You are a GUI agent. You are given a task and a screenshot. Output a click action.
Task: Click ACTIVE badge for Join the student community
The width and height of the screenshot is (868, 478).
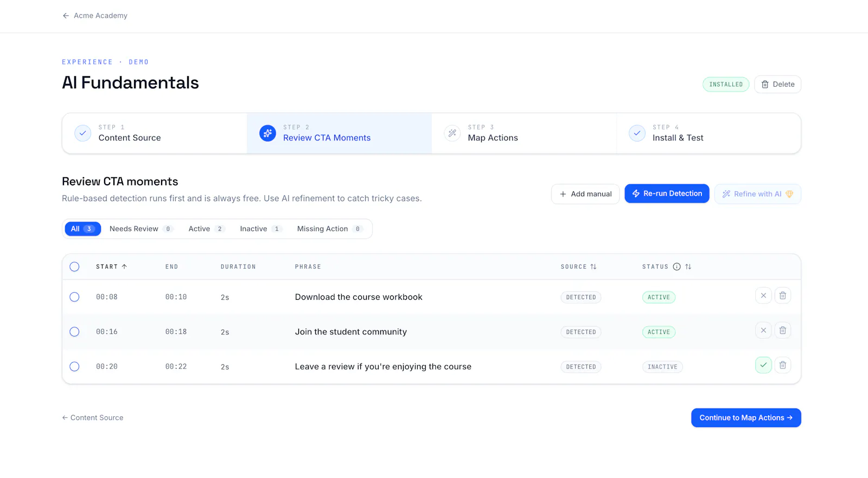click(x=659, y=332)
